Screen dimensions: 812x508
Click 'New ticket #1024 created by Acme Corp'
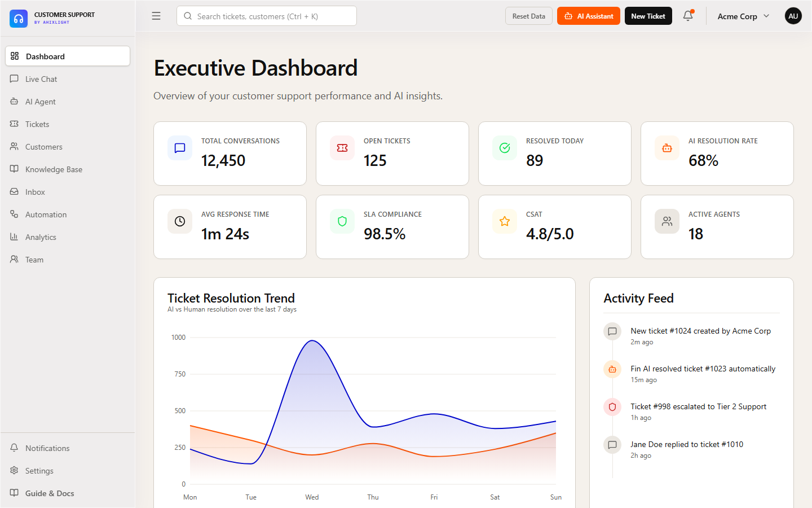click(x=700, y=331)
